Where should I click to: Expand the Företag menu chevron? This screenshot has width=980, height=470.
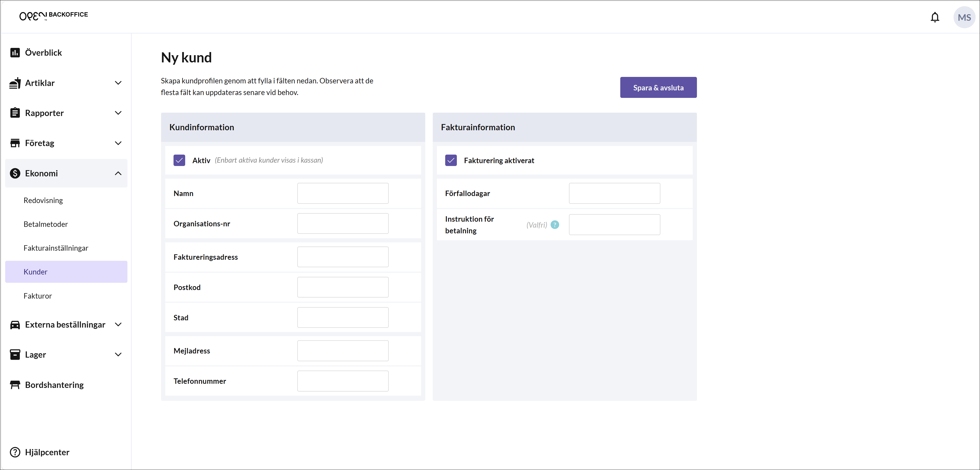(x=118, y=143)
